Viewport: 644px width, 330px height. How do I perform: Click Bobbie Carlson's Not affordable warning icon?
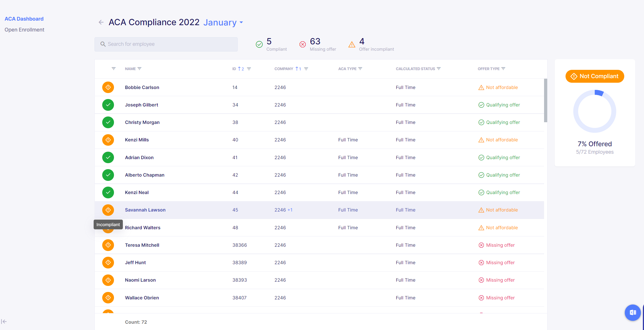tap(481, 88)
